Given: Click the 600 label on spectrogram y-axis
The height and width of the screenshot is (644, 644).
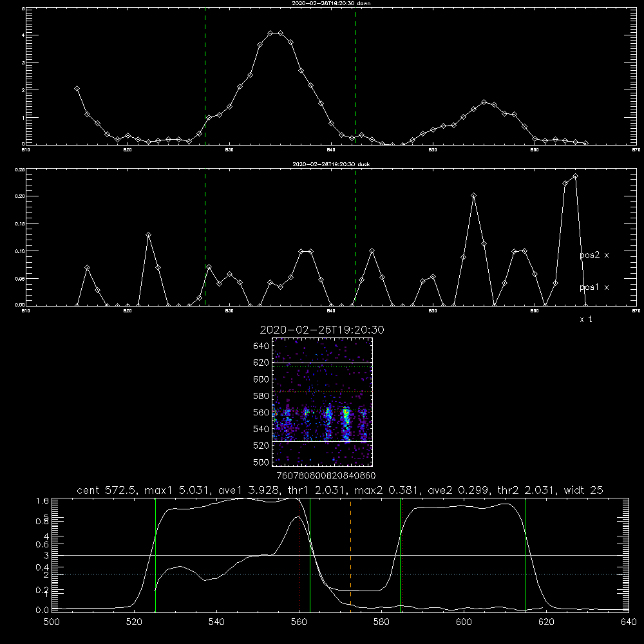Looking at the screenshot, I should point(261,379).
